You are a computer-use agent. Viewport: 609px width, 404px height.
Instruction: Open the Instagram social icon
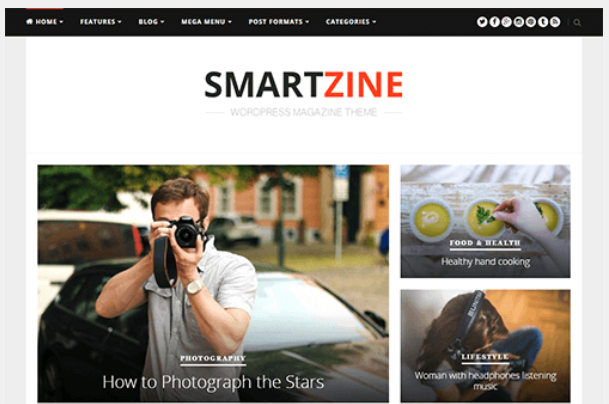click(519, 22)
